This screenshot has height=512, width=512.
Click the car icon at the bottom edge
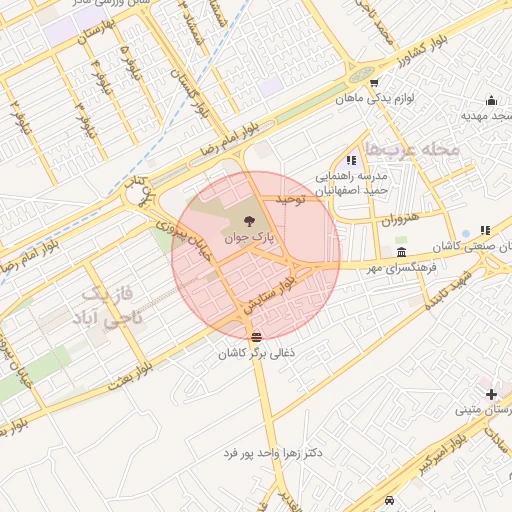tap(389, 500)
